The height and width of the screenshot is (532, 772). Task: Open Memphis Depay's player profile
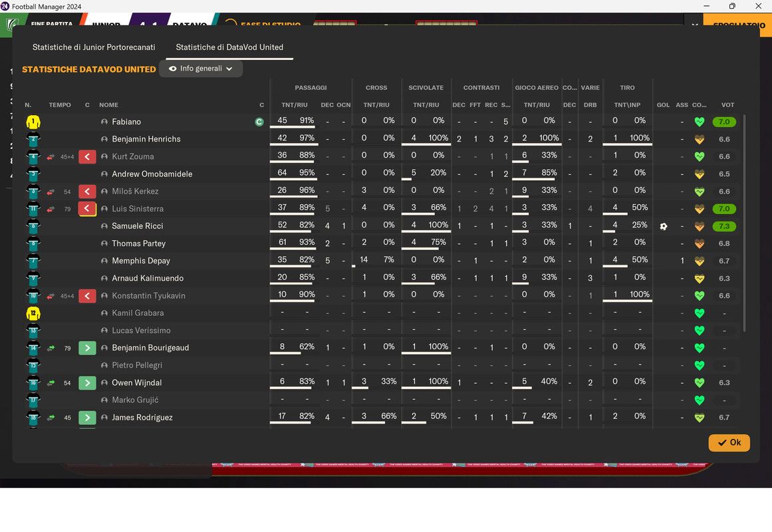click(141, 261)
